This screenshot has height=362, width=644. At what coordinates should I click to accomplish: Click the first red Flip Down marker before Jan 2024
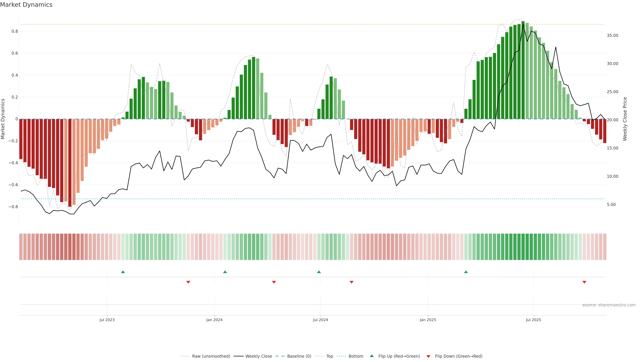pos(188,282)
